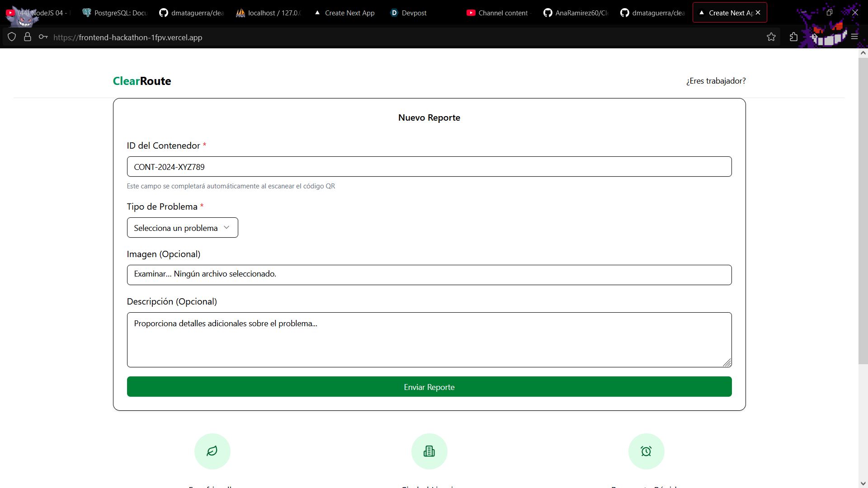
Task: Click the alarm clock quick response icon
Action: (646, 451)
